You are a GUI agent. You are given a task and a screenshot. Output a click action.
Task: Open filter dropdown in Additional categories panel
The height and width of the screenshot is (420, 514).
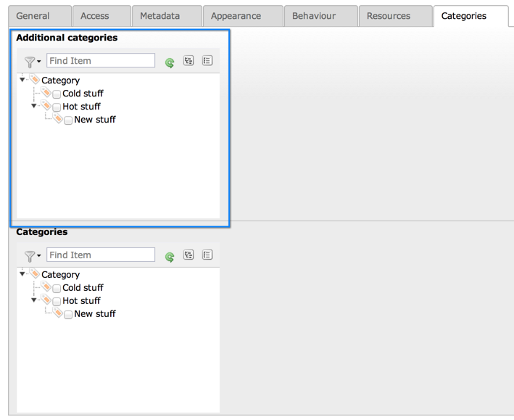click(32, 62)
